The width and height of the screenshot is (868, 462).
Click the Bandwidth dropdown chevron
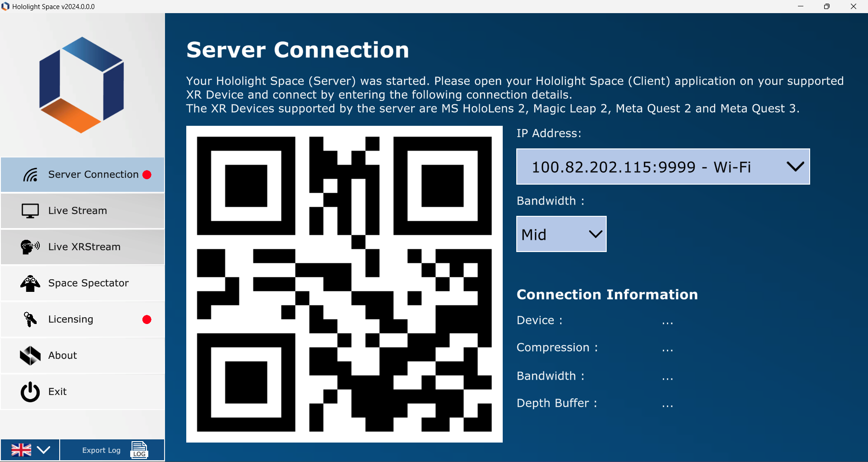[596, 234]
